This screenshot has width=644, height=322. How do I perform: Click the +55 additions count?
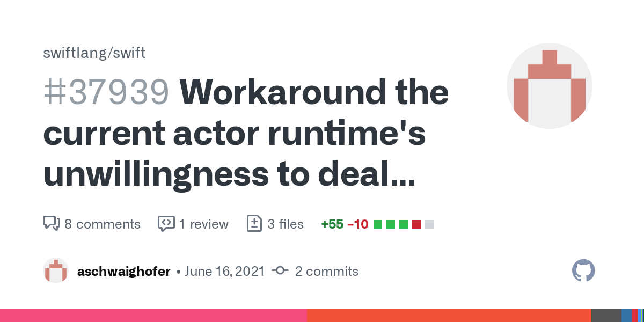point(332,224)
